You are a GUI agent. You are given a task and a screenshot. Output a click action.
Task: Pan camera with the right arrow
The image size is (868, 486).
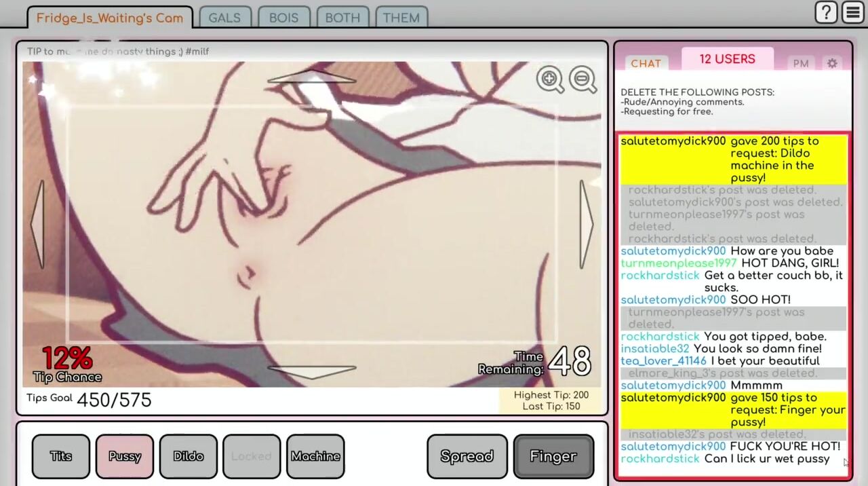586,224
